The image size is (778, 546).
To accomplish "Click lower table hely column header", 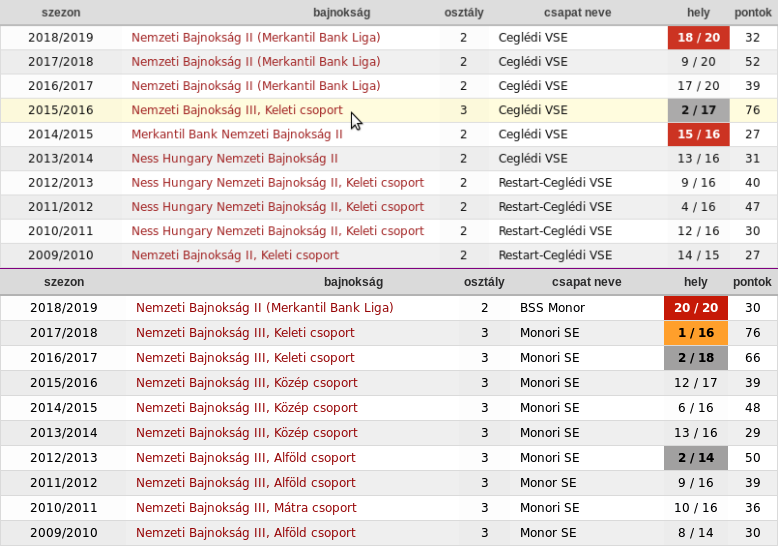I will click(x=696, y=282).
